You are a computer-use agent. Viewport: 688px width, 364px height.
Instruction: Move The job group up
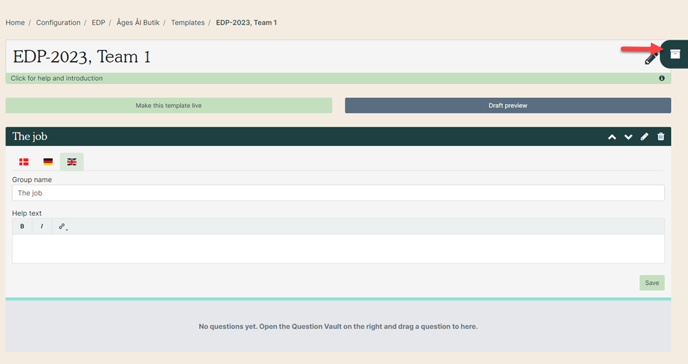tap(612, 137)
